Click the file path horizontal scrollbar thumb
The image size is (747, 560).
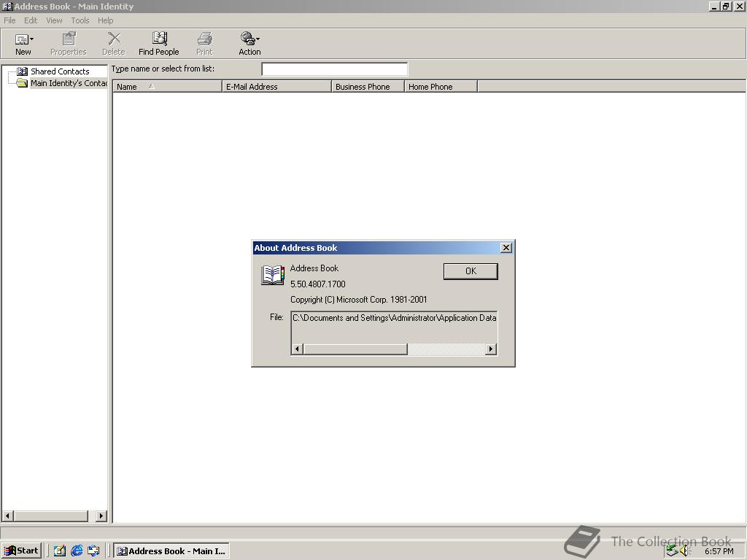click(x=355, y=349)
